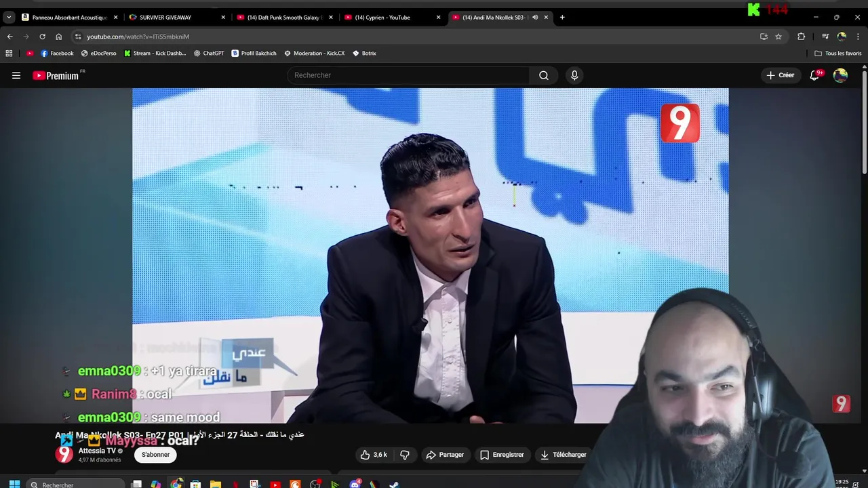Viewport: 868px width, 488px height.
Task: Start voice search with the microphone
Action: pos(574,75)
